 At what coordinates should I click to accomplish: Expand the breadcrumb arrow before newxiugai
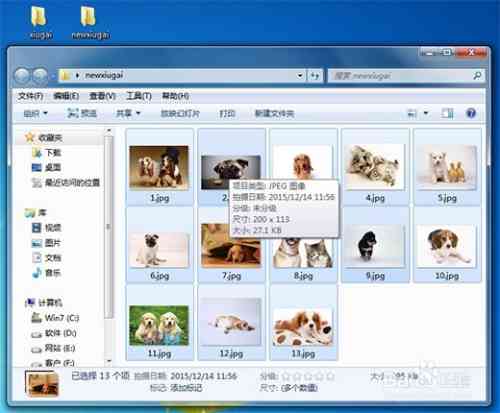pos(77,76)
